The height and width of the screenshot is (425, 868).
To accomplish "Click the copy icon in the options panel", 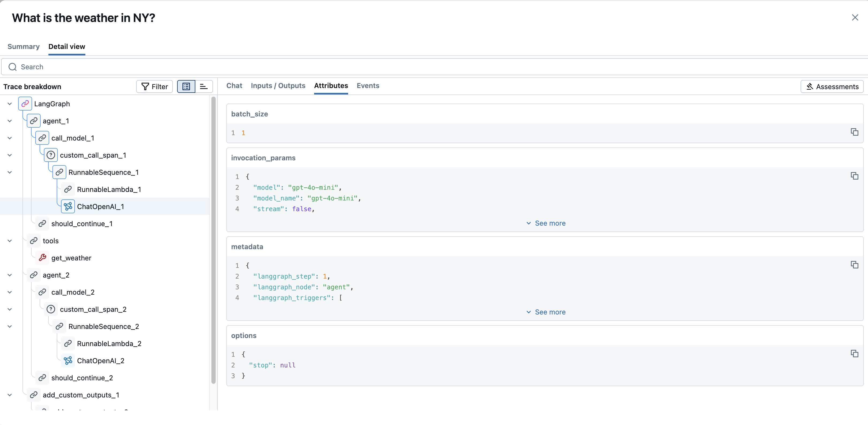I will pos(855,354).
